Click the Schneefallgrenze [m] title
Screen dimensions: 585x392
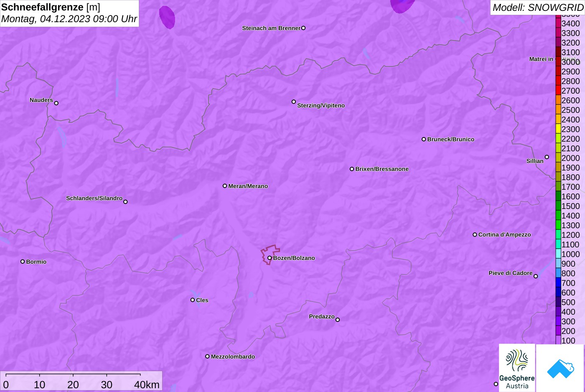(51, 7)
